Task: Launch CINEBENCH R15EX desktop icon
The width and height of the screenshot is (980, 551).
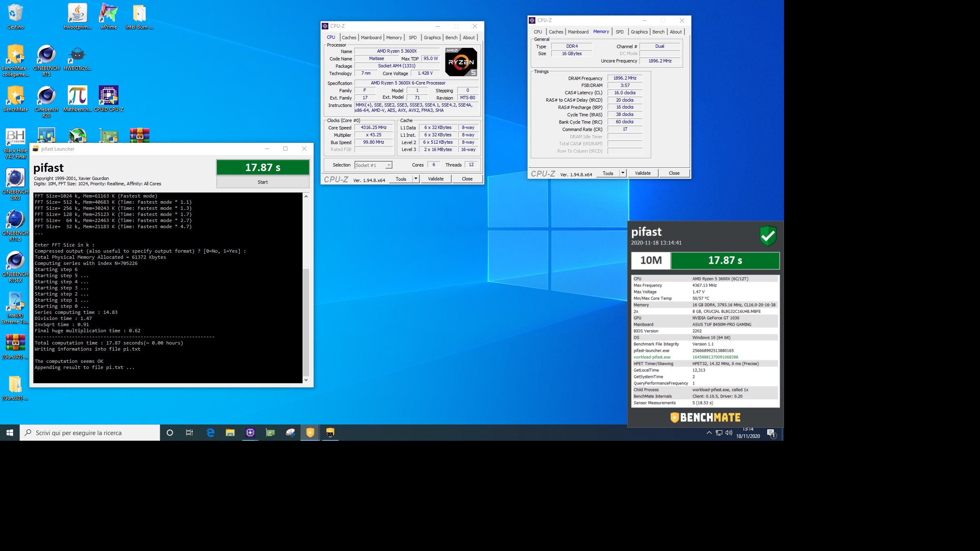Action: coord(16,267)
